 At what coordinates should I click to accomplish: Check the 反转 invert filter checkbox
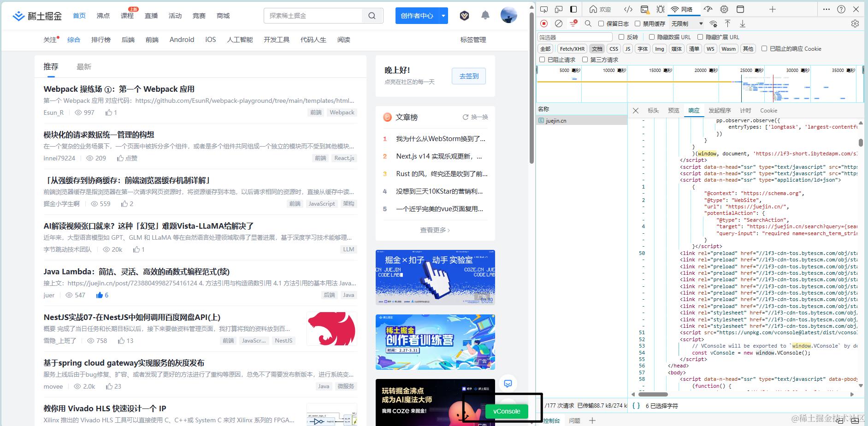pyautogui.click(x=621, y=37)
